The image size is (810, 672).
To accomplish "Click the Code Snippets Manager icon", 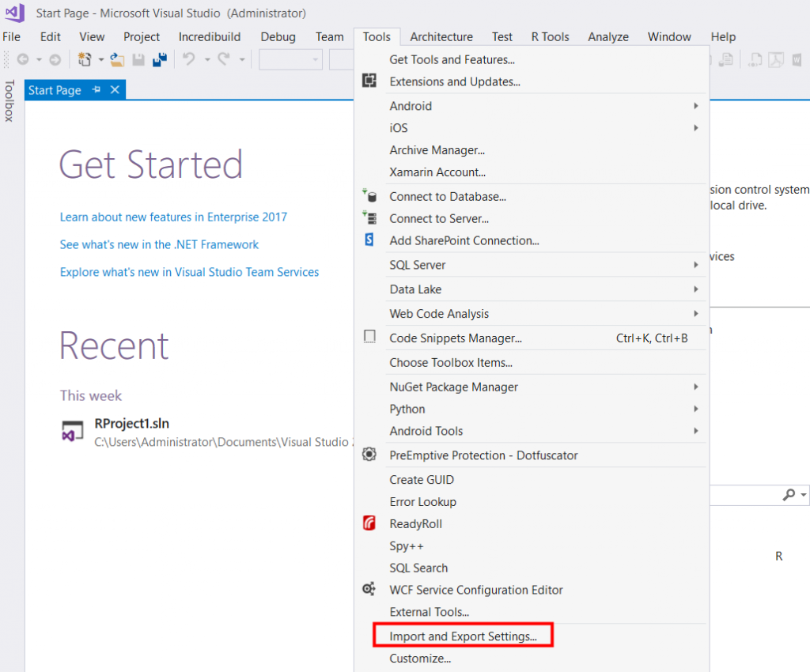I will [x=369, y=337].
